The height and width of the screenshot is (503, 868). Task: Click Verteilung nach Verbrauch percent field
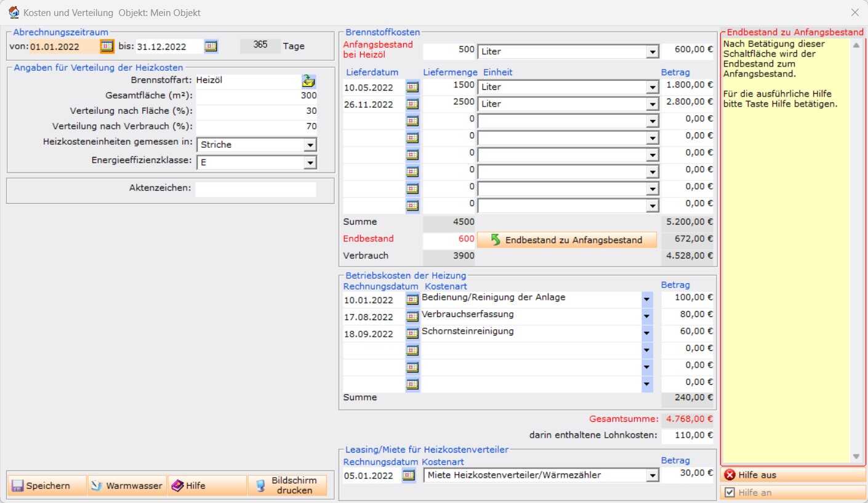256,127
